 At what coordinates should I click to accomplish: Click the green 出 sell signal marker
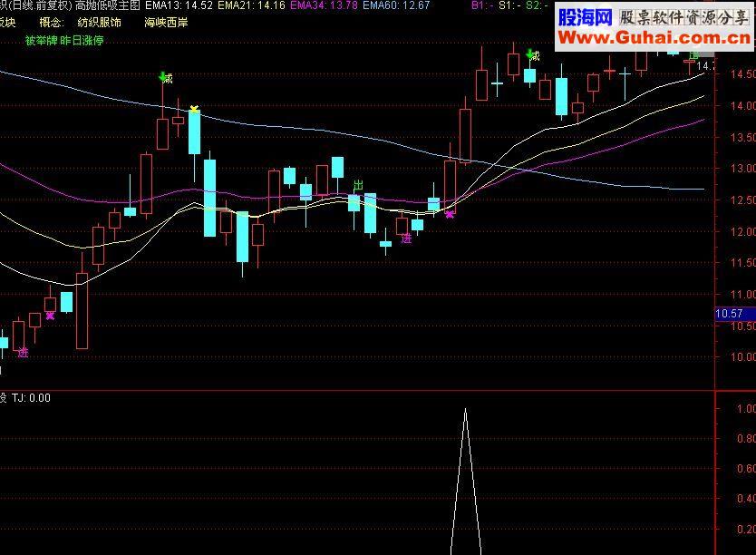(358, 186)
